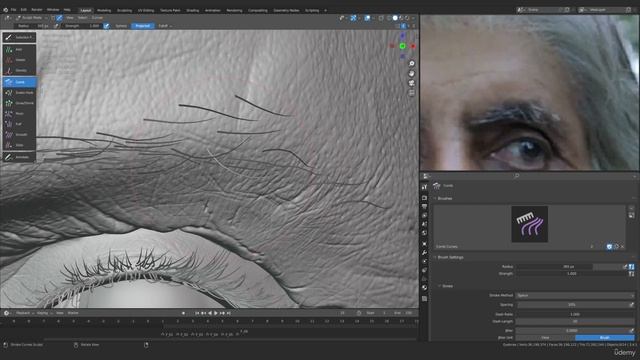Collapse the Brushes panel
The height and width of the screenshot is (360, 640).
coord(444,199)
